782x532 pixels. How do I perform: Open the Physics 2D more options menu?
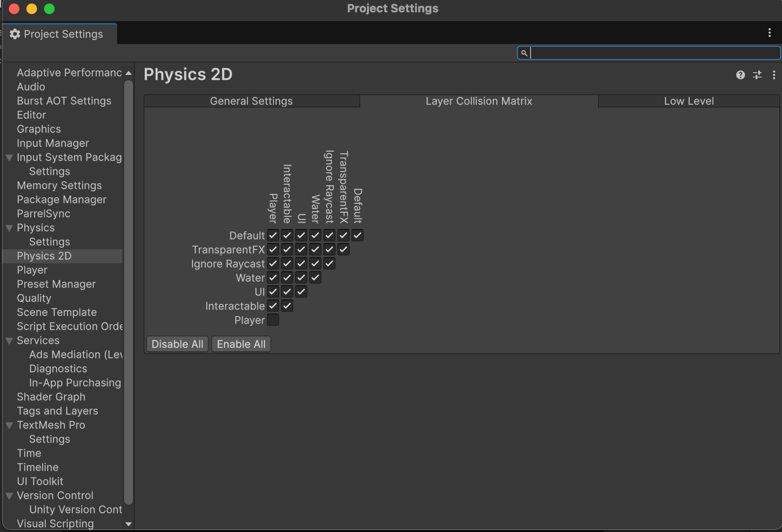pos(774,75)
